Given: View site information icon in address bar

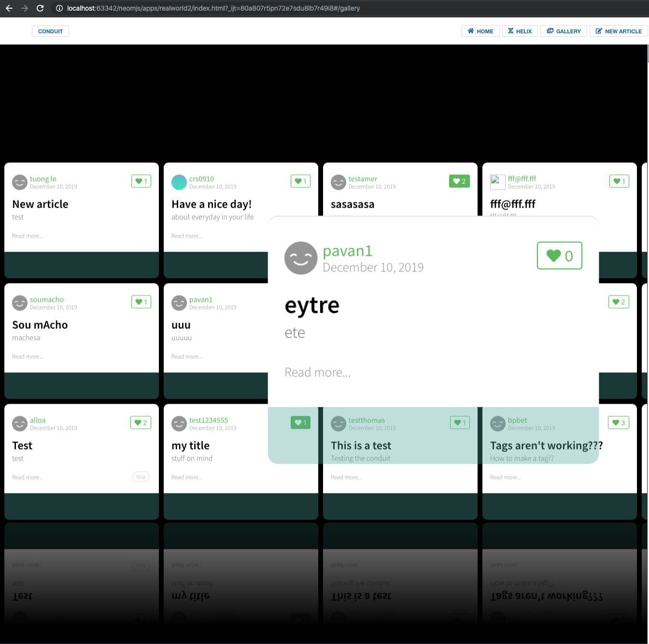Looking at the screenshot, I should tap(59, 8).
